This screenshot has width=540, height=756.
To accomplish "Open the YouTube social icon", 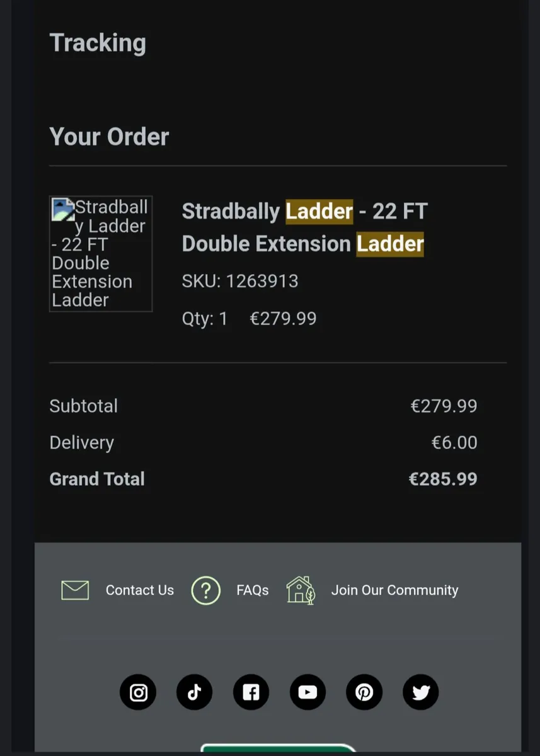I will [307, 692].
